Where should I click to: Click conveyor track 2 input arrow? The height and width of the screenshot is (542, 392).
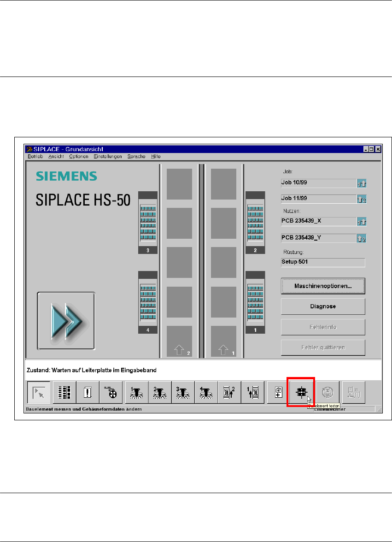[179, 350]
